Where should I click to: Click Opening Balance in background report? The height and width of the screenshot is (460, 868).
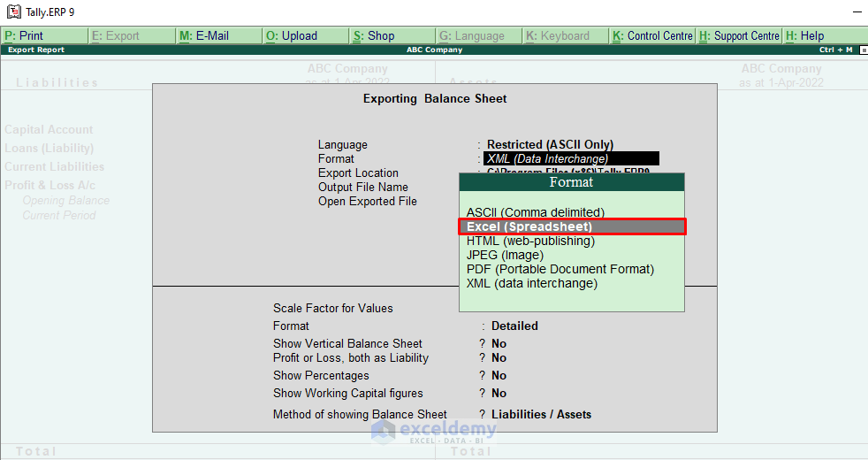(66, 201)
